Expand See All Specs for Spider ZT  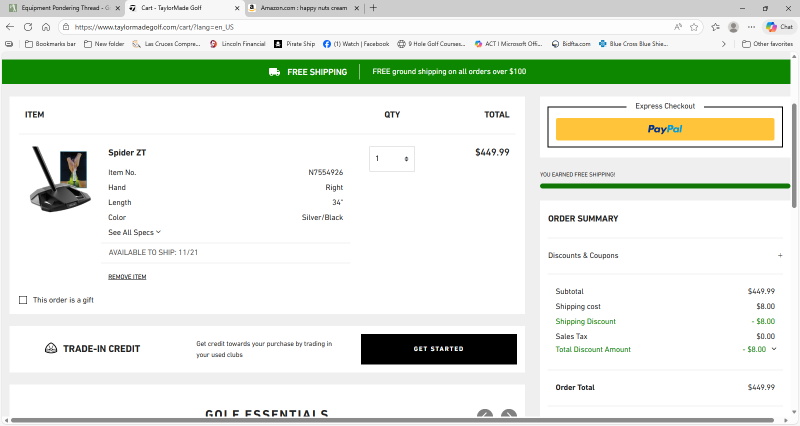[134, 232]
